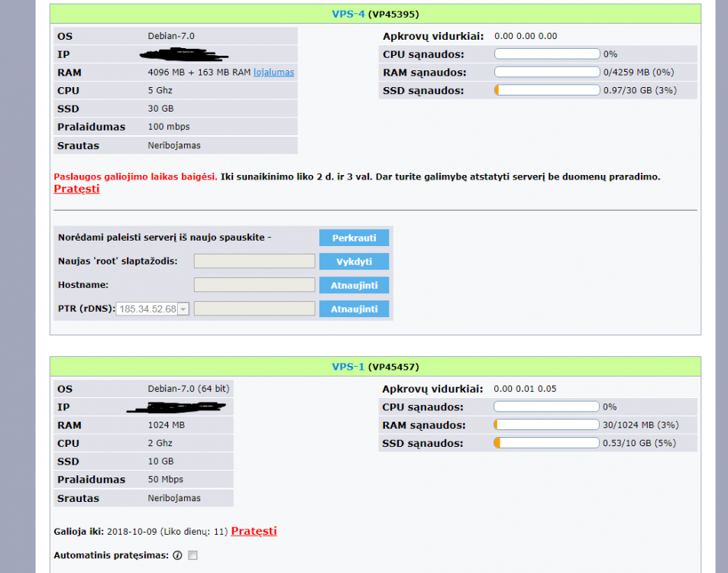Select the VPS-4 SSD value '30 GB'

[x=160, y=108]
